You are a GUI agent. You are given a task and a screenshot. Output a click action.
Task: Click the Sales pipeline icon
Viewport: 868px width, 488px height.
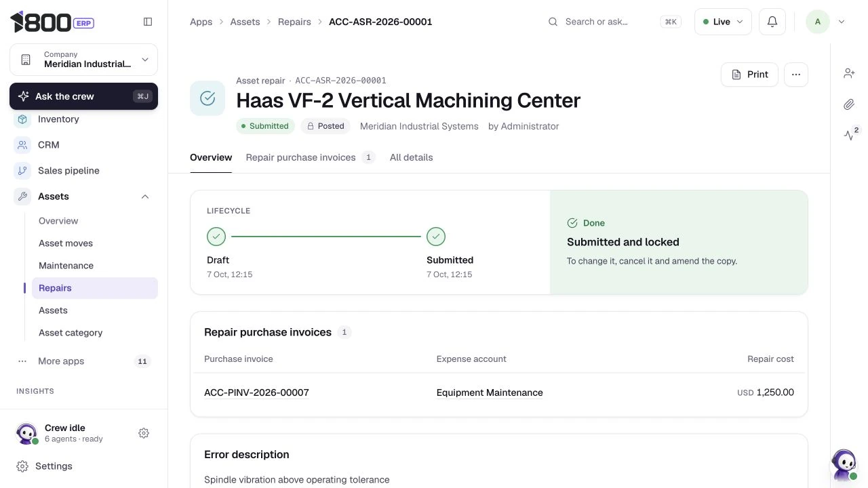(x=22, y=171)
